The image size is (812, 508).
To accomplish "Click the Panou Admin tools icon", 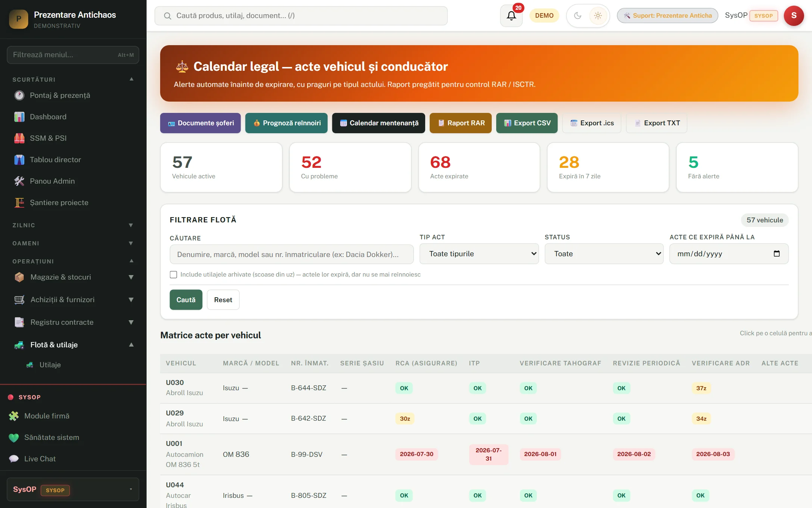I will (x=19, y=181).
